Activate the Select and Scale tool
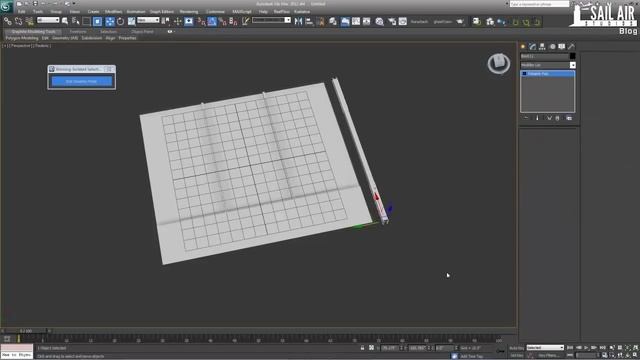The image size is (640, 360). [131, 21]
